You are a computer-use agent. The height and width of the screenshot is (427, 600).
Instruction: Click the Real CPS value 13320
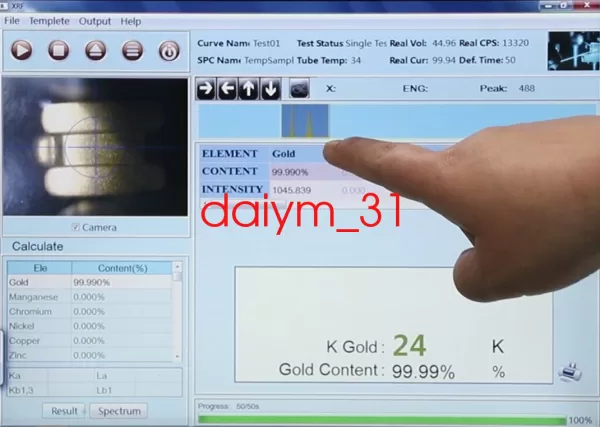pyautogui.click(x=515, y=43)
